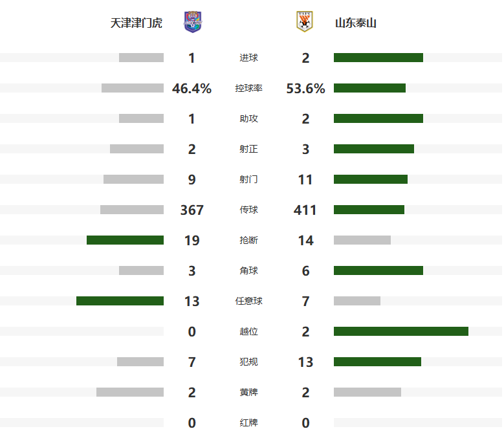The height and width of the screenshot is (440, 504).
Task: Click the 犯规 fouls label
Action: click(x=248, y=362)
